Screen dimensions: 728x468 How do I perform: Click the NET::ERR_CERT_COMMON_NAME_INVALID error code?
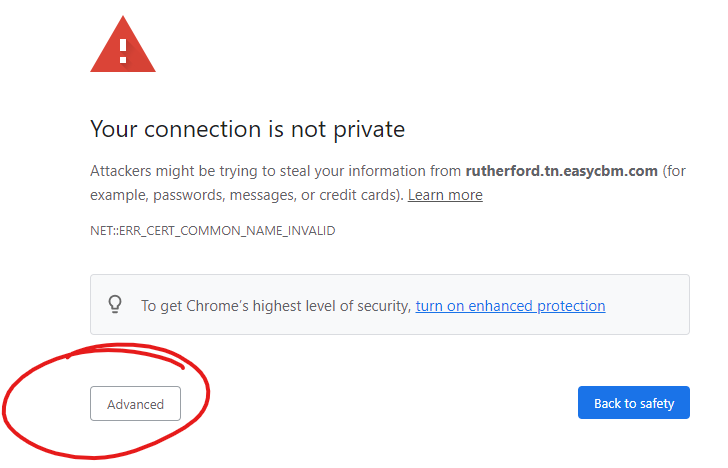tap(212, 231)
